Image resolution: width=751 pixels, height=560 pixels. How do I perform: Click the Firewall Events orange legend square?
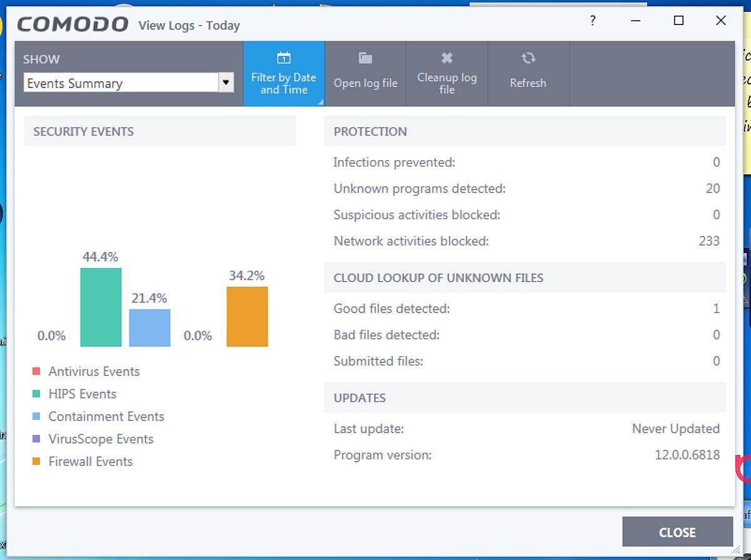click(x=36, y=462)
